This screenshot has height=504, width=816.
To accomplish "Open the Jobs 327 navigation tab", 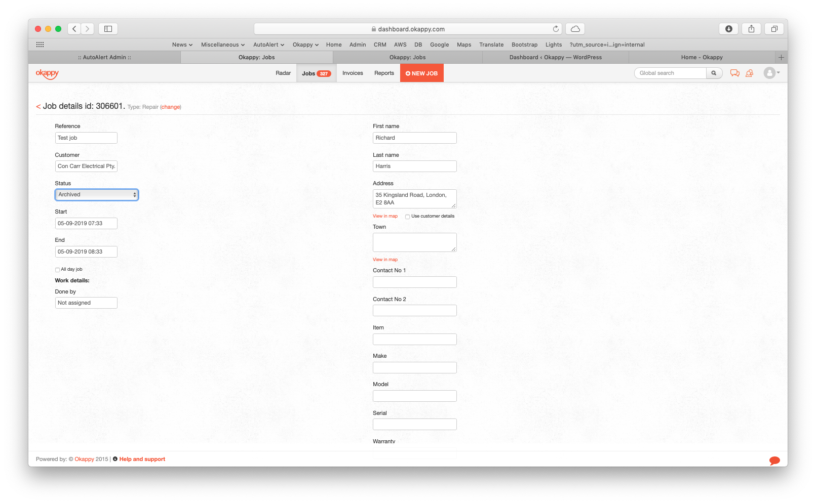I will point(316,73).
